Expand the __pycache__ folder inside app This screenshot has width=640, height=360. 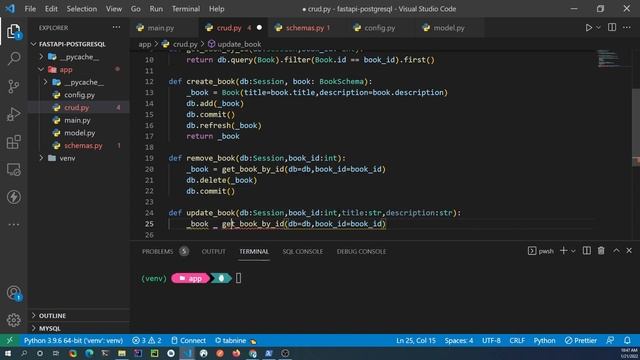46,82
